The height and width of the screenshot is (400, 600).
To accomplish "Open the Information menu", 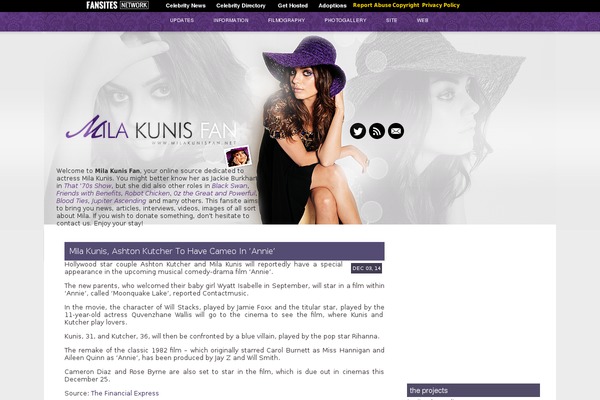I will [x=231, y=20].
